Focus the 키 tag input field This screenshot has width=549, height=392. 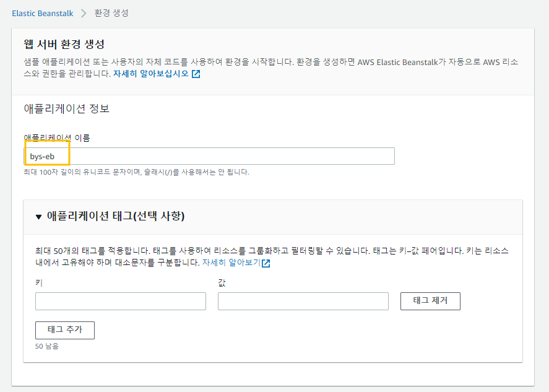(x=121, y=301)
